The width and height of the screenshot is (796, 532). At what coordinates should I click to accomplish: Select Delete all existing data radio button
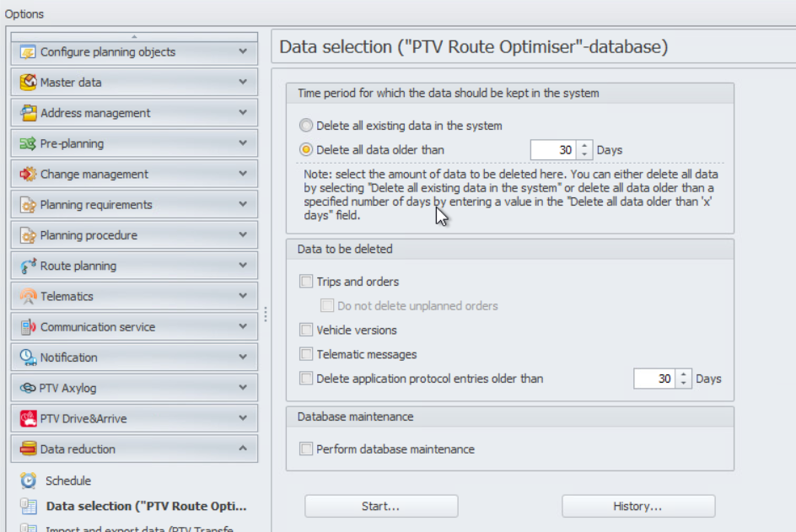coord(305,126)
